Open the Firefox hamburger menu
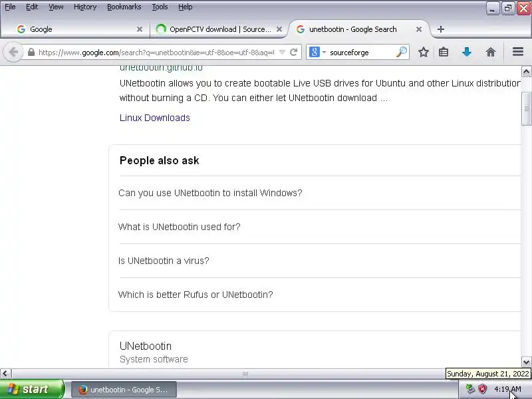This screenshot has height=399, width=532. pyautogui.click(x=518, y=52)
